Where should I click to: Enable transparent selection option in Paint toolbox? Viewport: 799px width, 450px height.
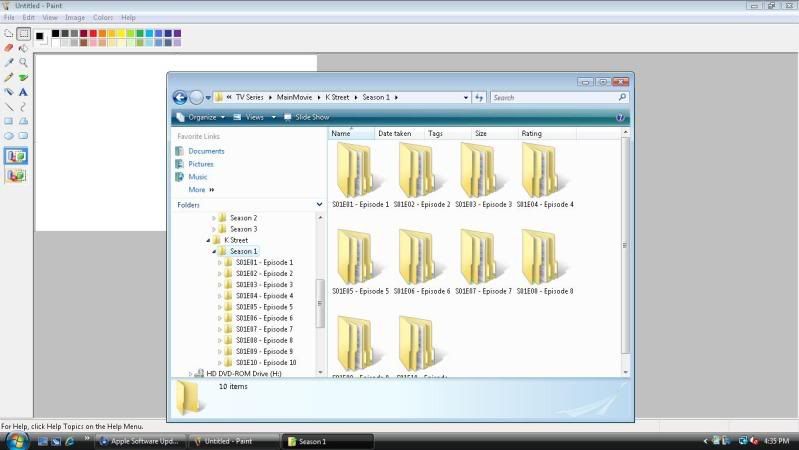point(16,176)
